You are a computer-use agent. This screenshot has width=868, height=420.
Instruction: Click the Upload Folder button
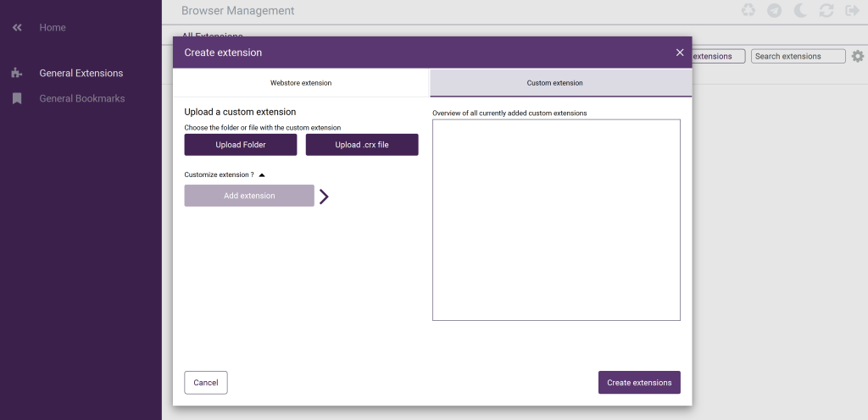[240, 145]
